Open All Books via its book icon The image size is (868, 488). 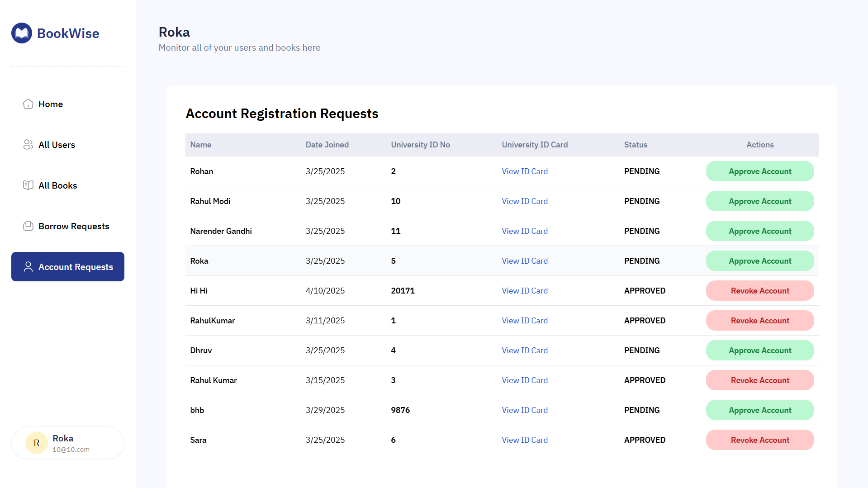point(28,185)
